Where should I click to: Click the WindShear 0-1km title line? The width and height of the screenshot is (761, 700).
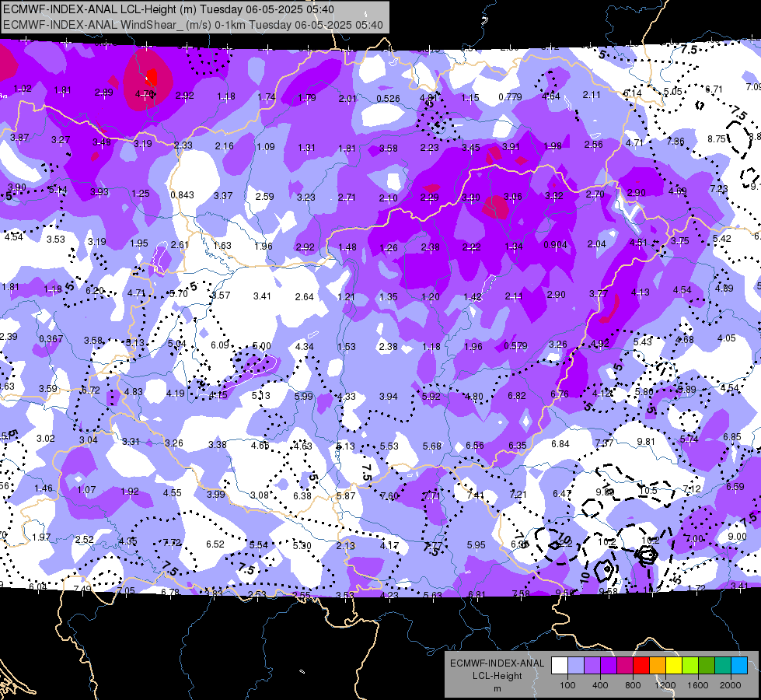(x=193, y=25)
